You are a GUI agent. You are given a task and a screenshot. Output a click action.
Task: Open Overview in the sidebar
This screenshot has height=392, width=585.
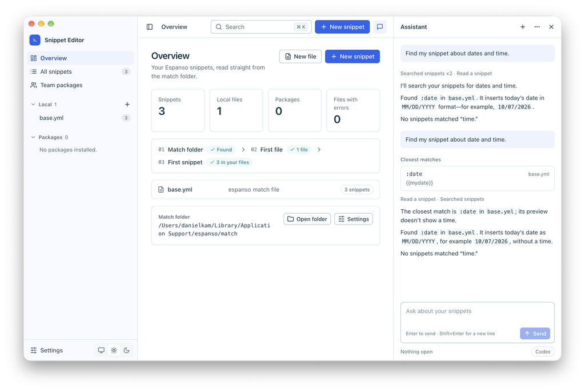(80, 58)
